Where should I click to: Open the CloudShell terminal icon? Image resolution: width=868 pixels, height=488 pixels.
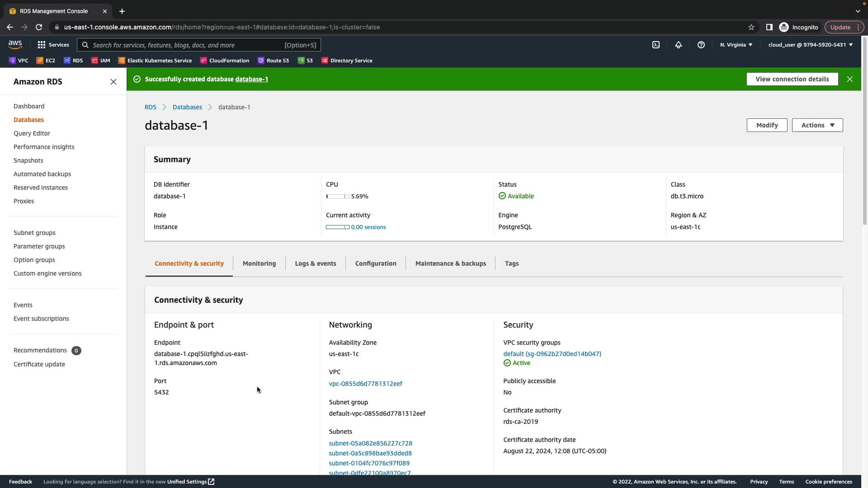tap(656, 45)
